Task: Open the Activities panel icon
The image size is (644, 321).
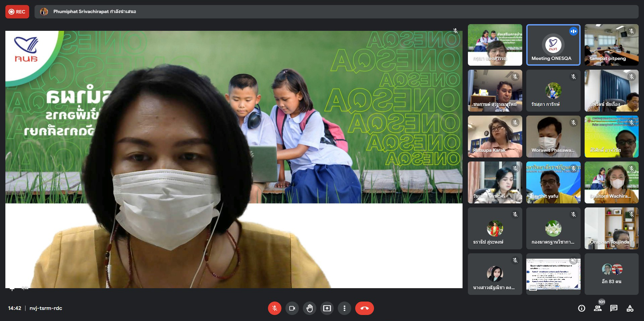Action: coord(630,308)
